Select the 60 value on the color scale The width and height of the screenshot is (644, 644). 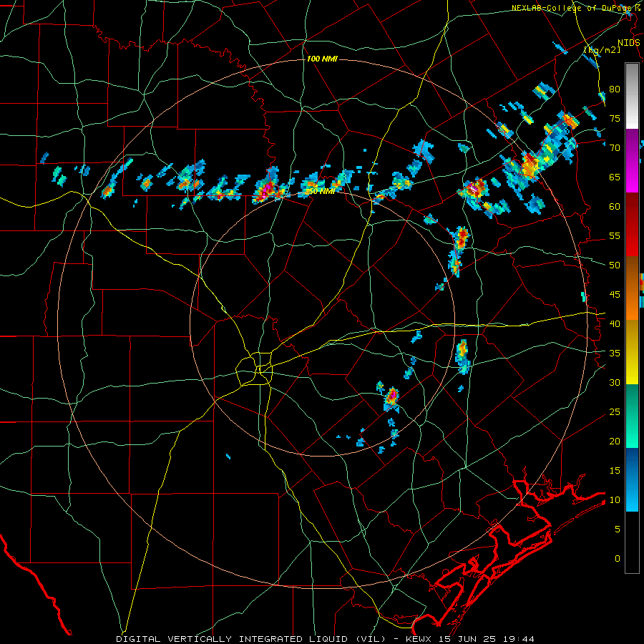[615, 207]
